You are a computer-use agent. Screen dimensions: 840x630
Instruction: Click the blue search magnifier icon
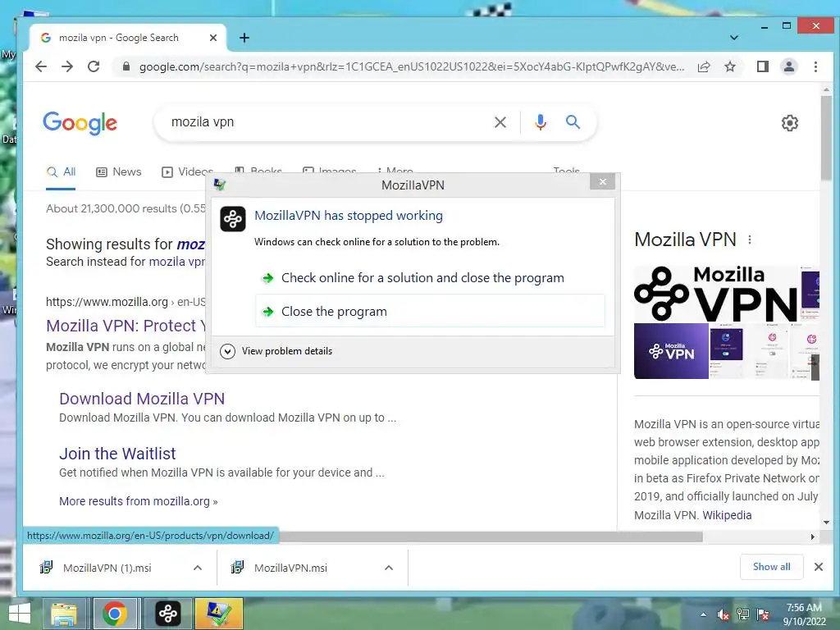click(573, 122)
